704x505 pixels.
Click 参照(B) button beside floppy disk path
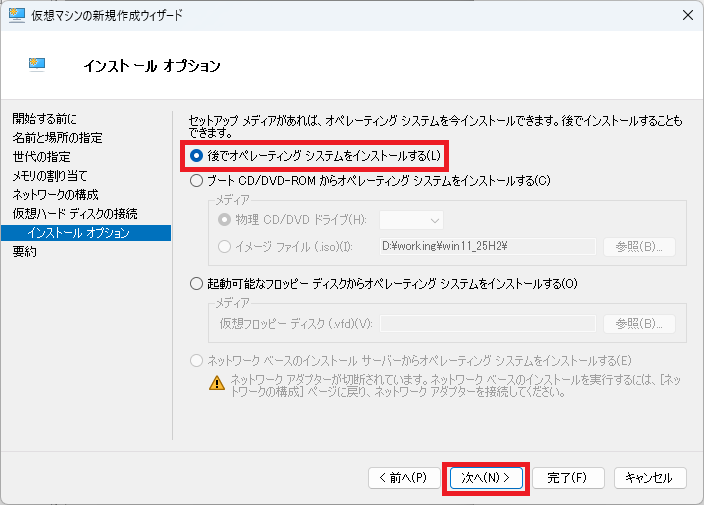point(639,324)
